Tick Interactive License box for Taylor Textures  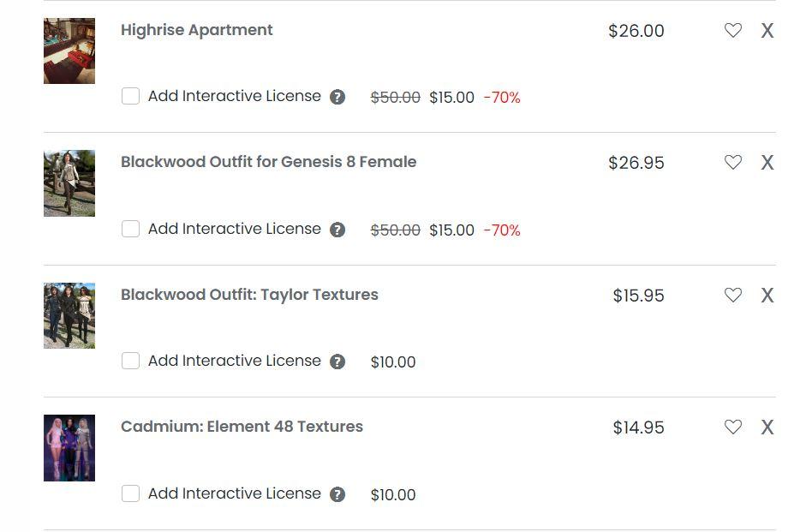[x=130, y=361]
